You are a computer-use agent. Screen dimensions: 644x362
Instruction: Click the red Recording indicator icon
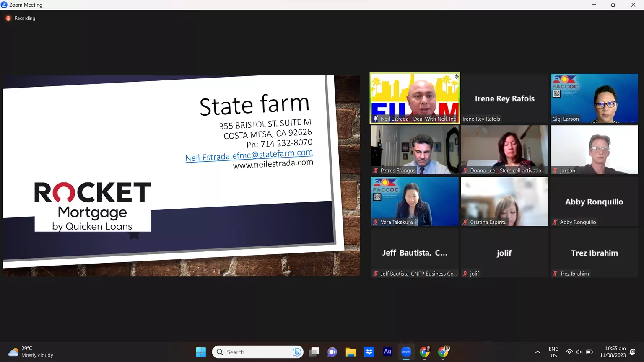tap(8, 18)
